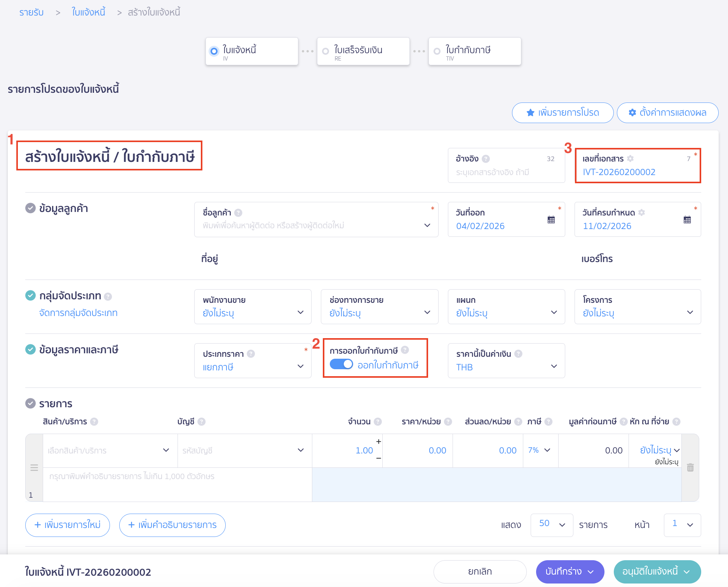
Task: Click help icon next to การออกใบกำกับภาษี
Action: click(x=405, y=350)
